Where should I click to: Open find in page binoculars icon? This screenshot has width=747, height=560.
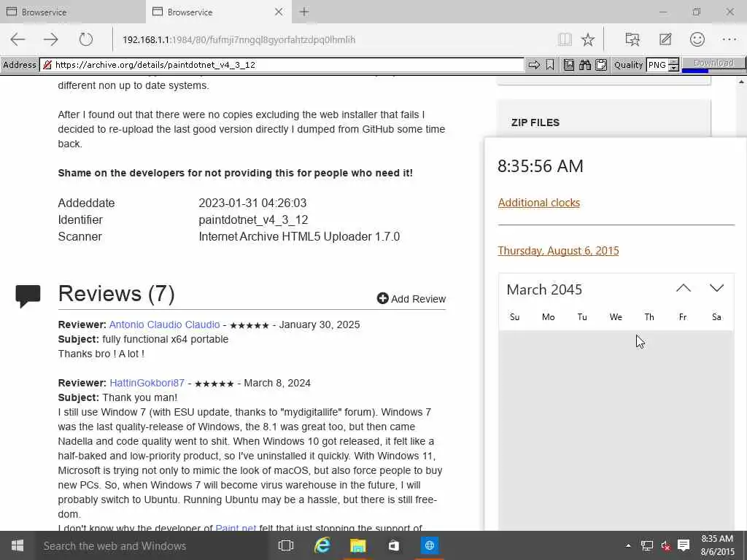coord(585,65)
